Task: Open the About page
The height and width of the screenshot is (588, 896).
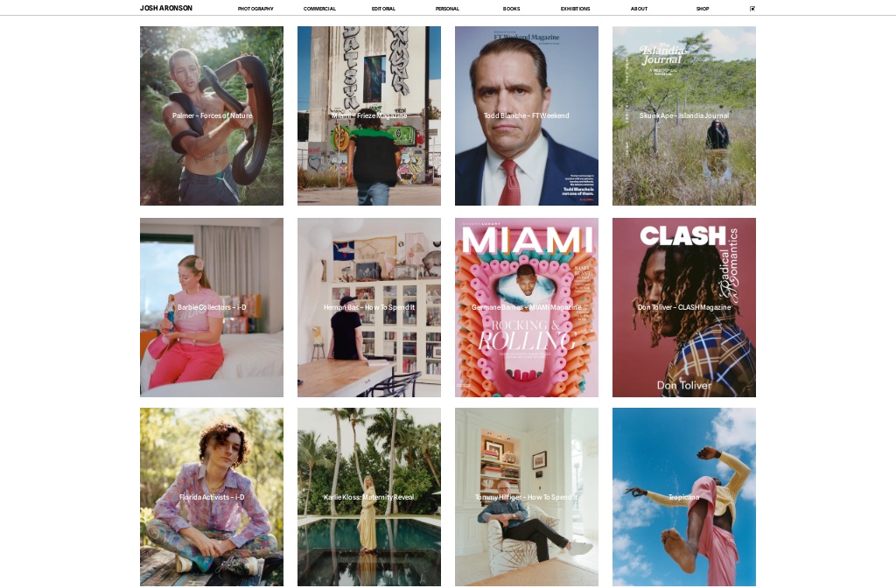Action: pos(639,9)
